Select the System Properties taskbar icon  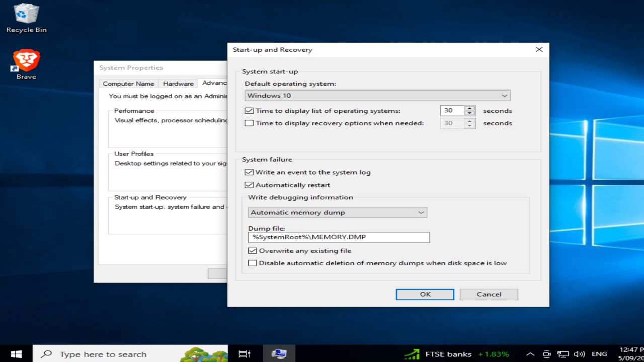coord(279,354)
